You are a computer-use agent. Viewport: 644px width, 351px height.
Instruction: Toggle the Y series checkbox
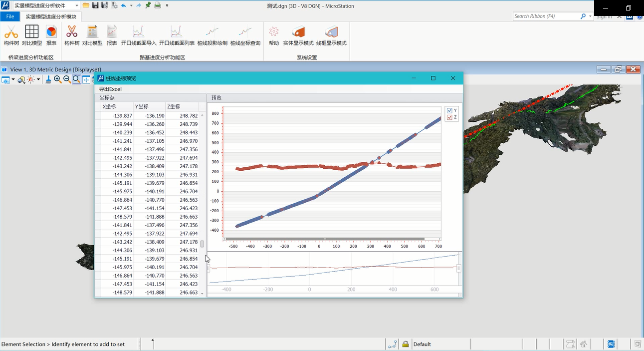pos(449,110)
